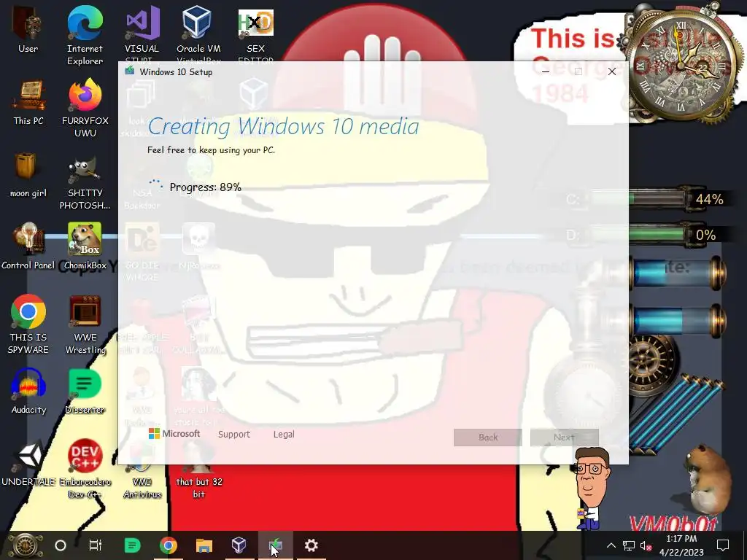Open Task View on the taskbar
This screenshot has width=747, height=560.
coord(96,545)
